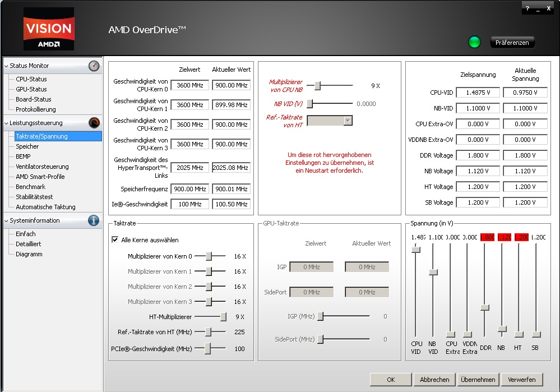Screen dimensions: 560x392
Task: Click Multiplizierer von Kern 0 slider
Action: pyautogui.click(x=209, y=256)
